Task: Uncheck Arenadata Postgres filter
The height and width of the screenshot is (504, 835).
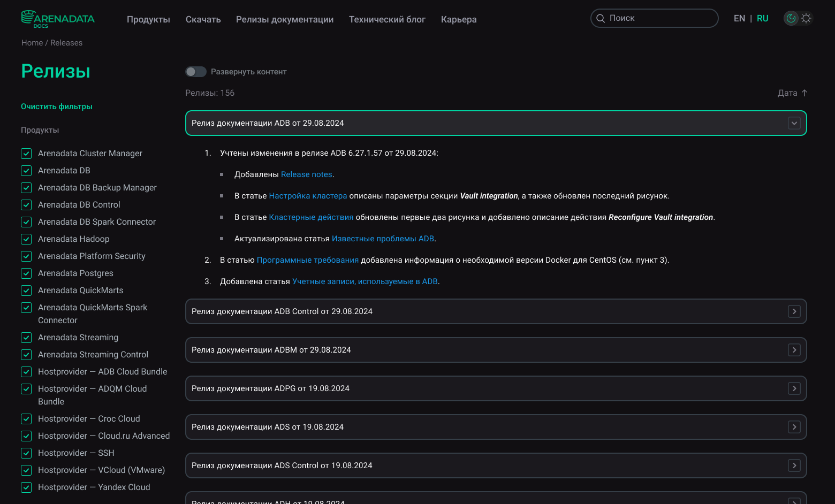Action: 26,273
